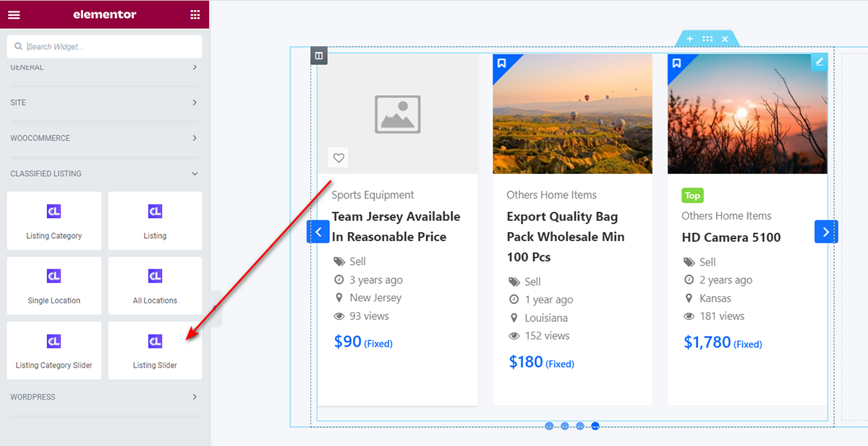868x446 pixels.
Task: Expand the Site widget category
Action: coord(105,103)
